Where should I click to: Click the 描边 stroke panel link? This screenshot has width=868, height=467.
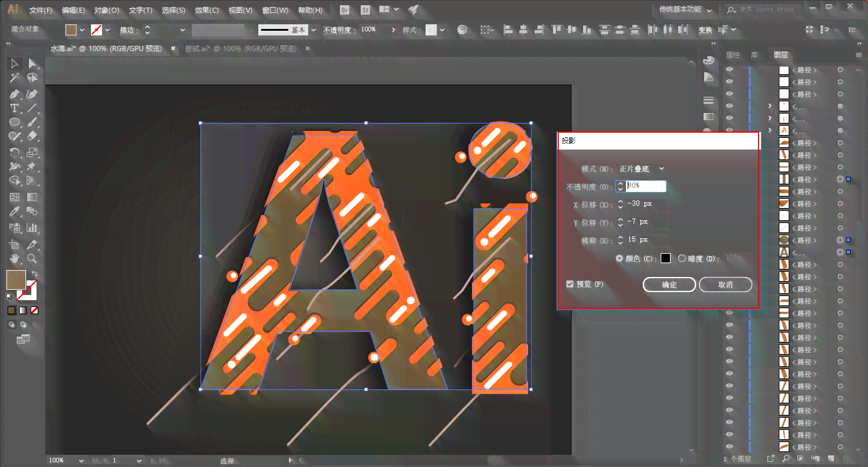[x=129, y=30]
